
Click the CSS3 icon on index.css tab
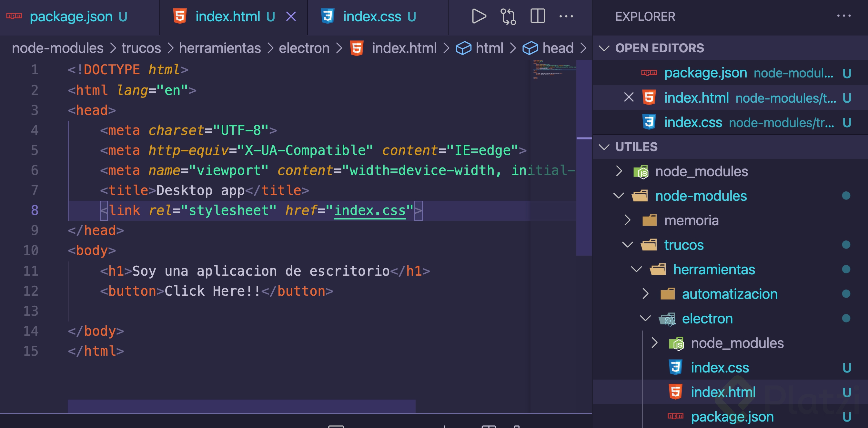(327, 16)
